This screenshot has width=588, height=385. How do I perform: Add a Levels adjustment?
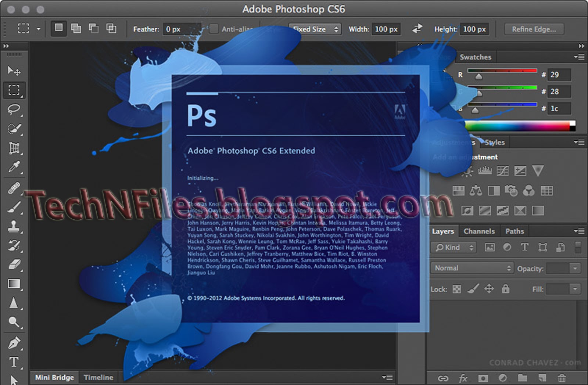click(485, 170)
